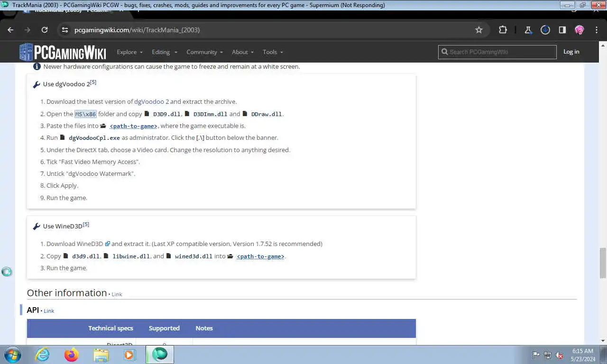Open the browser extensions puzzle icon
This screenshot has height=364, width=607.
click(x=503, y=30)
